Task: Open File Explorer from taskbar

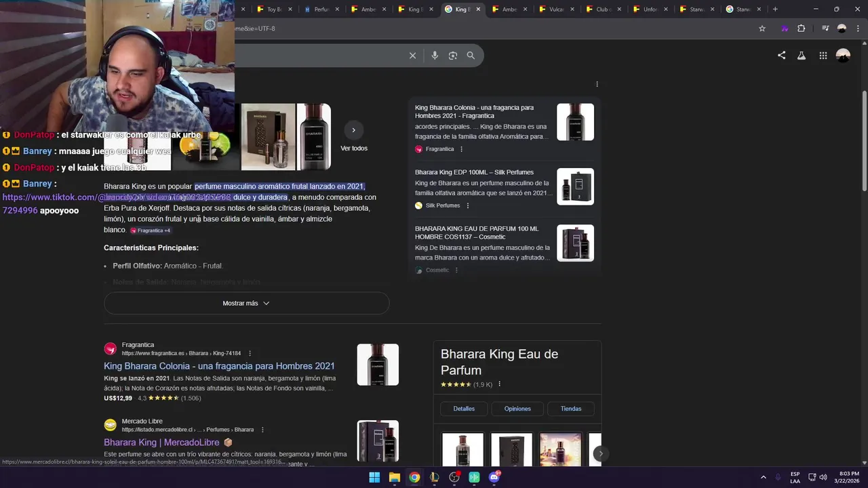Action: point(394,477)
